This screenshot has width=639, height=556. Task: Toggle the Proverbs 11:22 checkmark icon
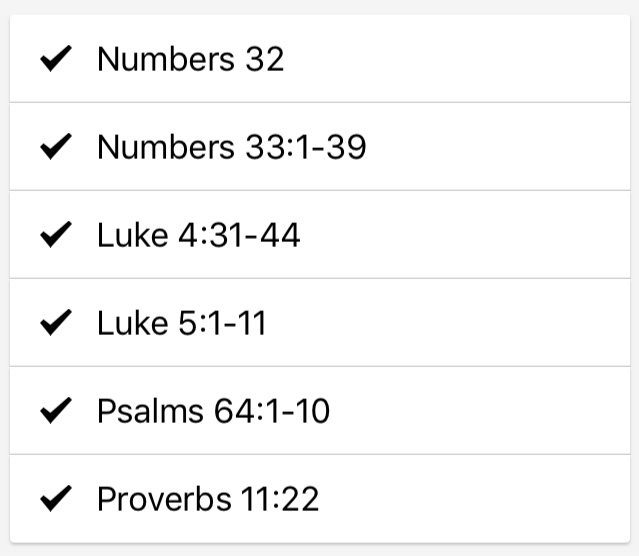(55, 499)
